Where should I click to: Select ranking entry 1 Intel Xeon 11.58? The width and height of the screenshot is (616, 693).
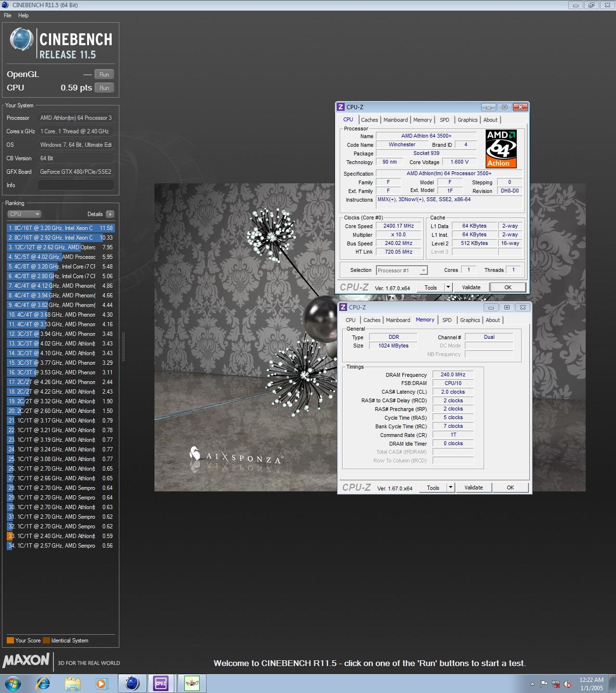pyautogui.click(x=61, y=228)
